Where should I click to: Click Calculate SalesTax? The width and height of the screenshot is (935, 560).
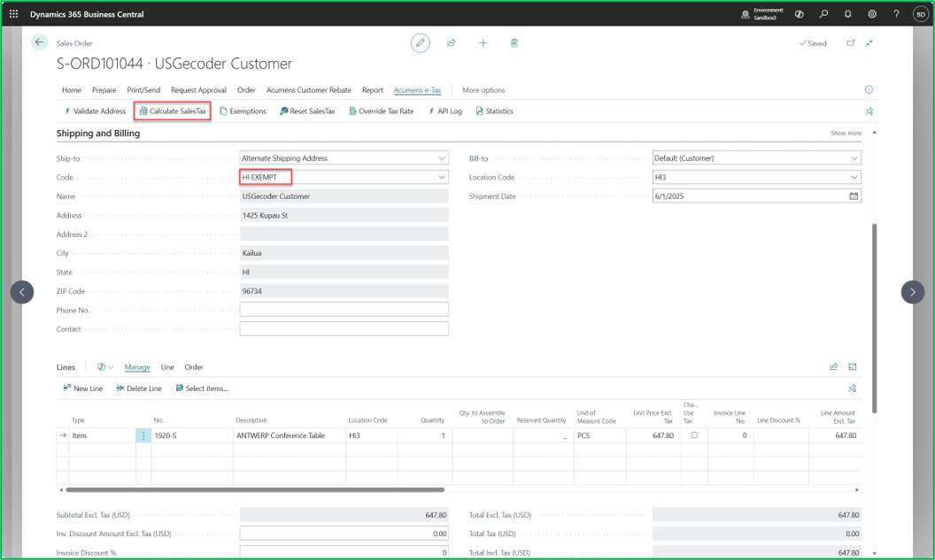[173, 111]
